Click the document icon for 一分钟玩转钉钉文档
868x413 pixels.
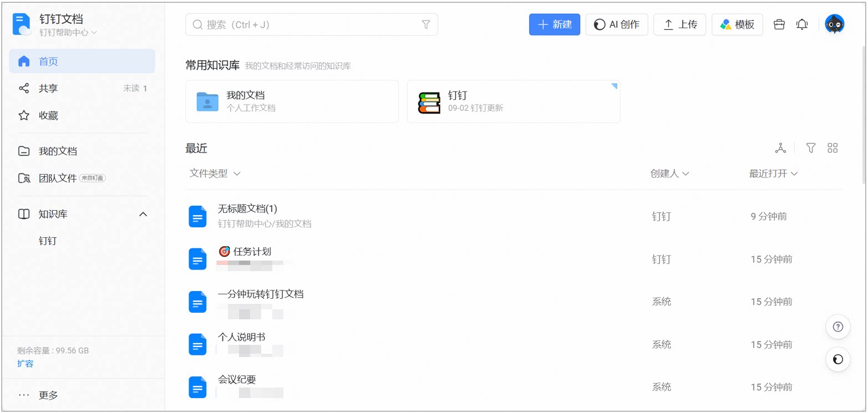[x=197, y=302]
